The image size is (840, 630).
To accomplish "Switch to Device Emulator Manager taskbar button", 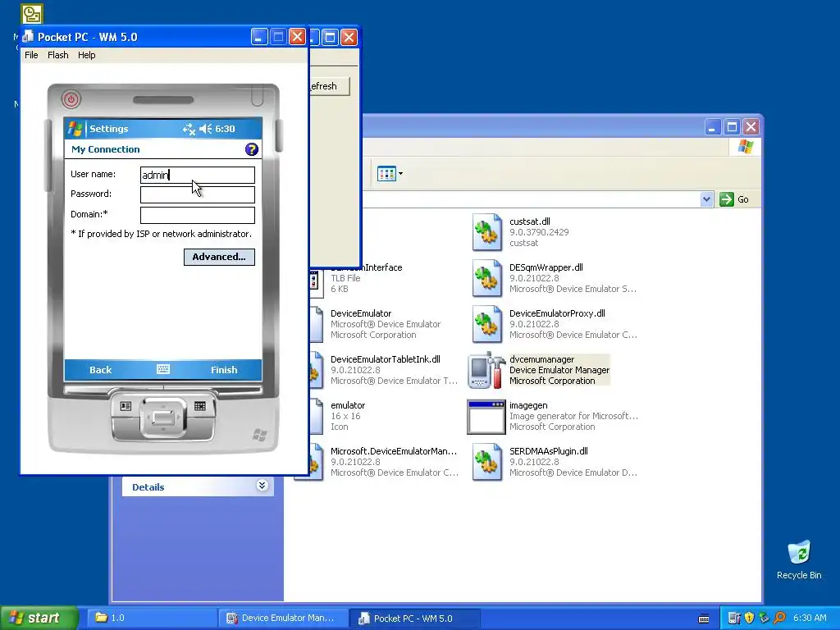I will [284, 618].
